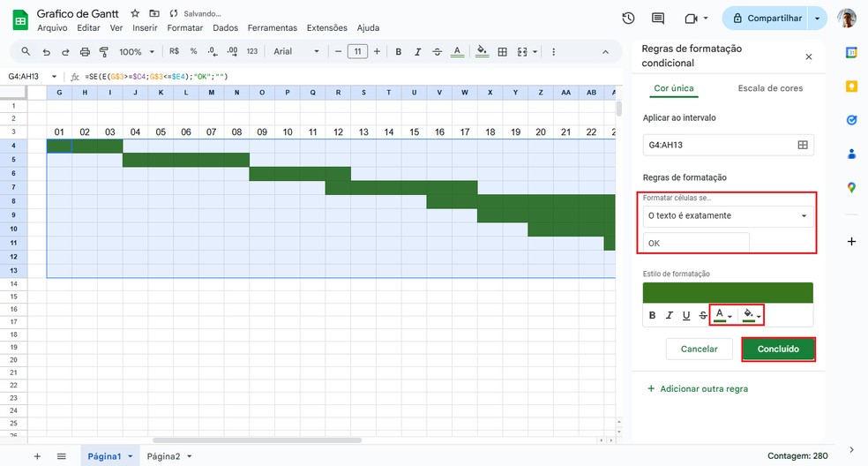The height and width of the screenshot is (466, 868).
Task: Click the font size field
Action: [357, 51]
